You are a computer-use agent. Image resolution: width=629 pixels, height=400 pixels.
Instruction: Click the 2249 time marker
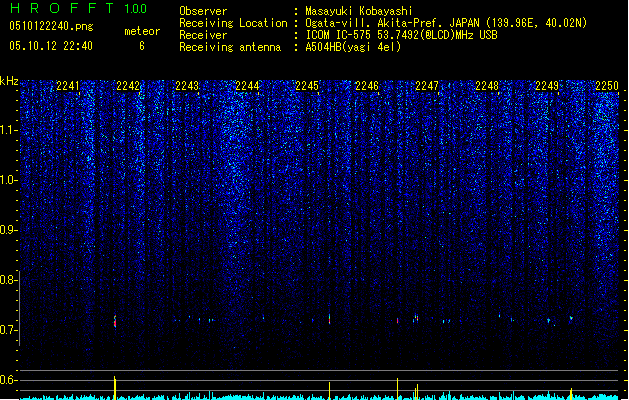pos(547,86)
